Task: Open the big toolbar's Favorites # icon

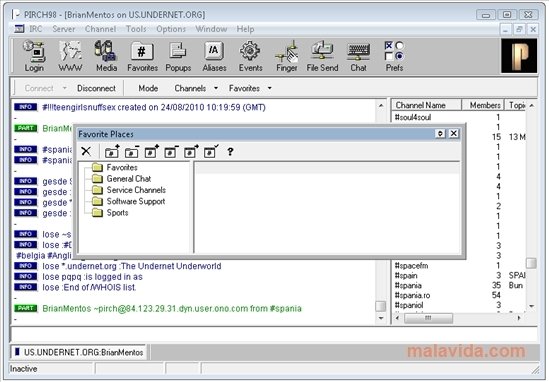Action: [x=142, y=56]
